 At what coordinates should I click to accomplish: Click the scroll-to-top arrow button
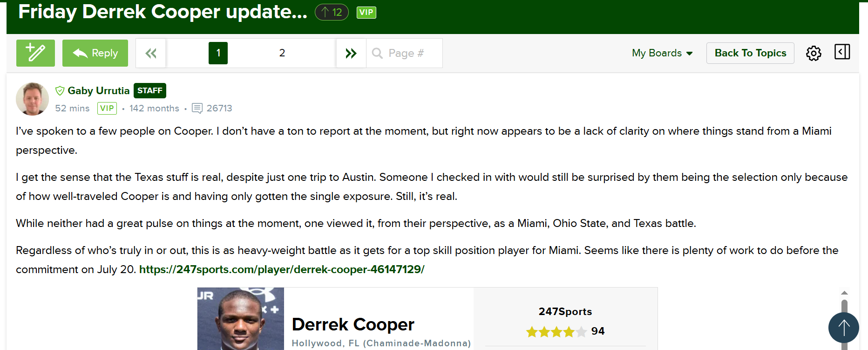pyautogui.click(x=844, y=328)
